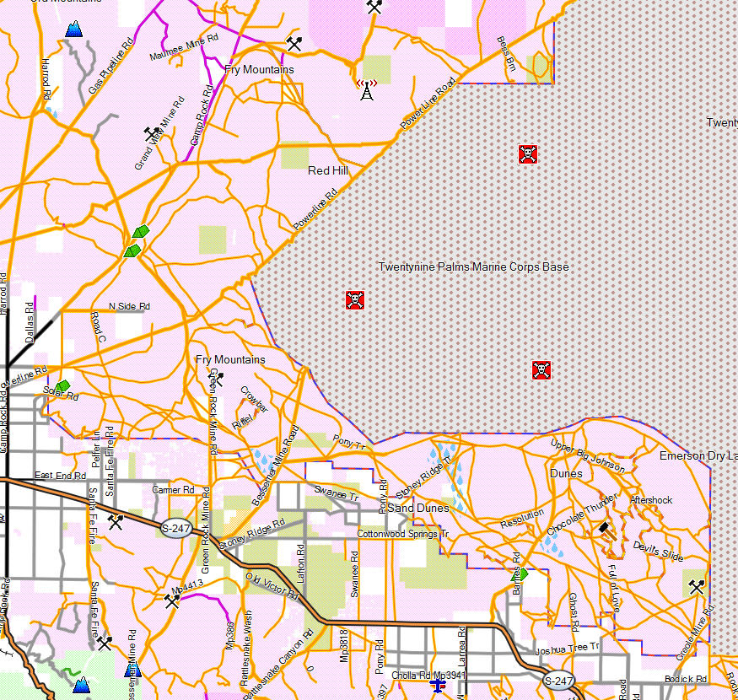Image resolution: width=738 pixels, height=700 pixels.
Task: Select the Red Hill label
Action: pyautogui.click(x=328, y=170)
